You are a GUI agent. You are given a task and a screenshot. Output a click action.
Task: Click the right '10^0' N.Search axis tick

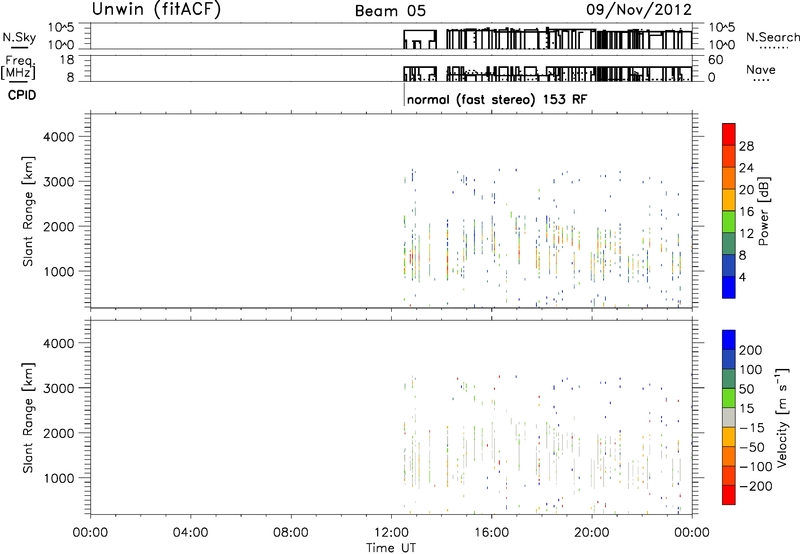pos(722,45)
